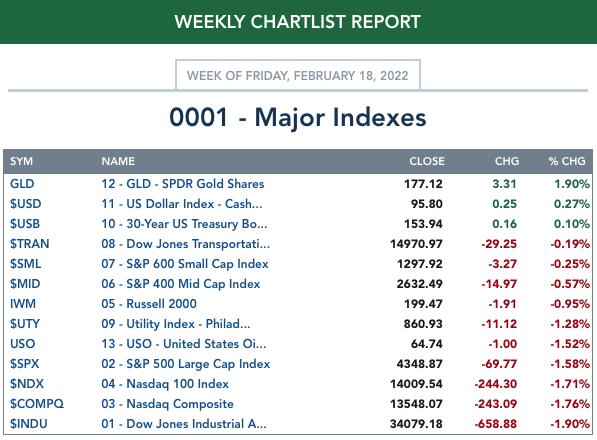Viewport: 597px width, 440px height.
Task: Open the $MID symbol link
Action: coord(25,284)
